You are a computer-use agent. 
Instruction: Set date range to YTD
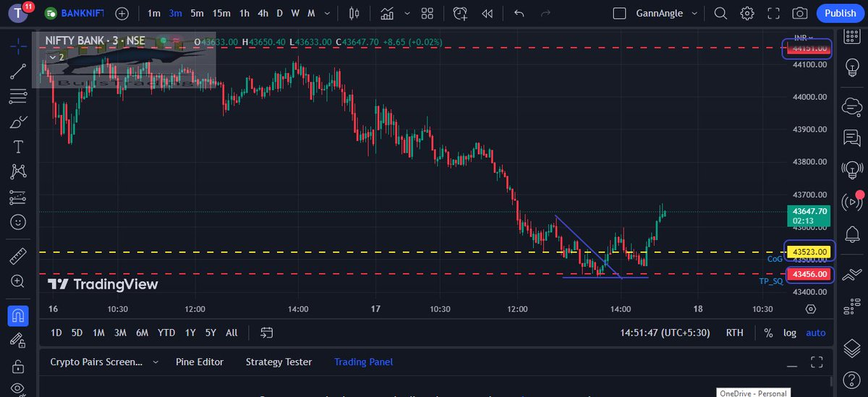point(166,333)
